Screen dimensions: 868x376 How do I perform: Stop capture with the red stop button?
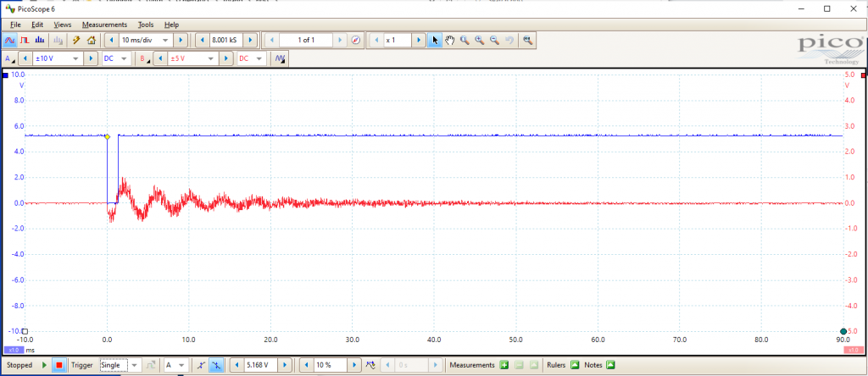pyautogui.click(x=60, y=366)
